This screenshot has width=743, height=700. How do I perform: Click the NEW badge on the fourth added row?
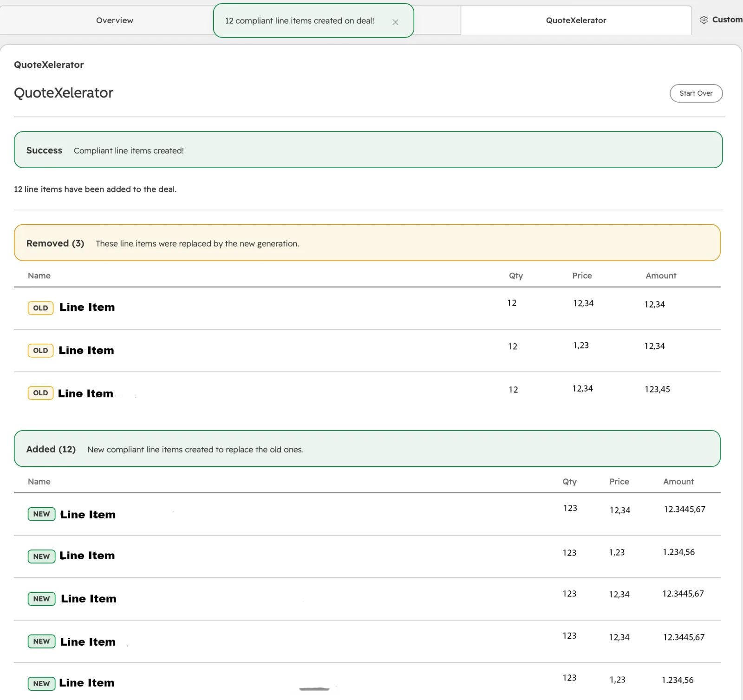[41, 641]
